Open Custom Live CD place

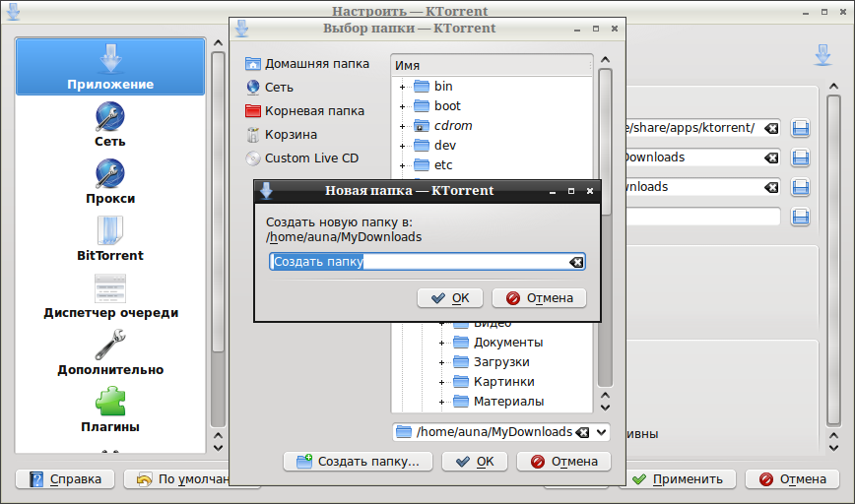(302, 158)
